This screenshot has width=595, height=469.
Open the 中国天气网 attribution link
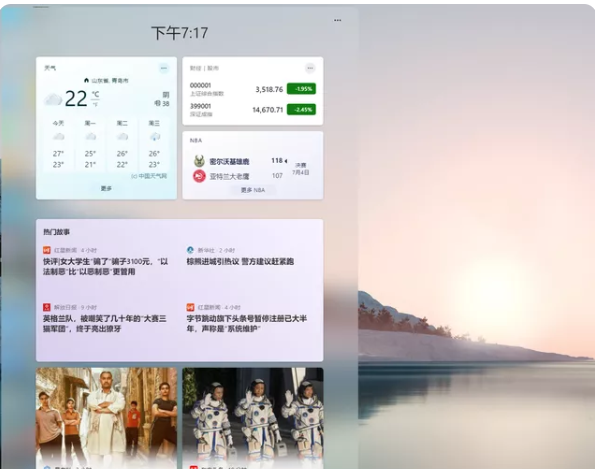pyautogui.click(x=149, y=176)
